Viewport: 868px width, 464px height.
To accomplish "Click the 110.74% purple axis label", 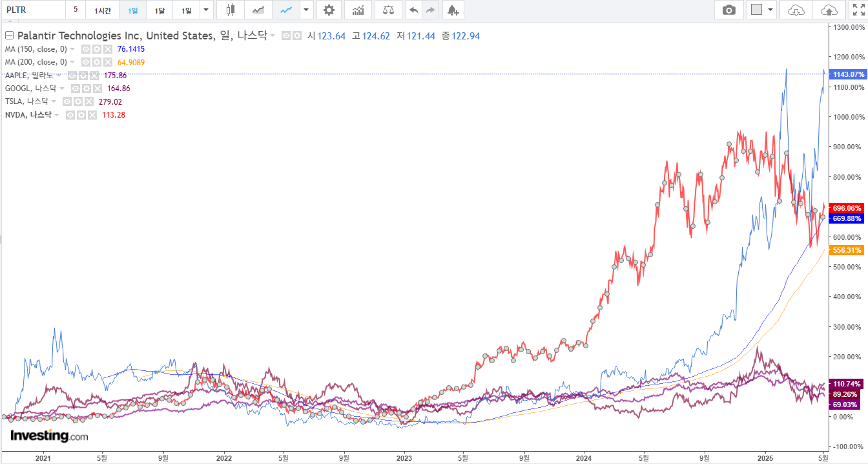I will coord(848,383).
